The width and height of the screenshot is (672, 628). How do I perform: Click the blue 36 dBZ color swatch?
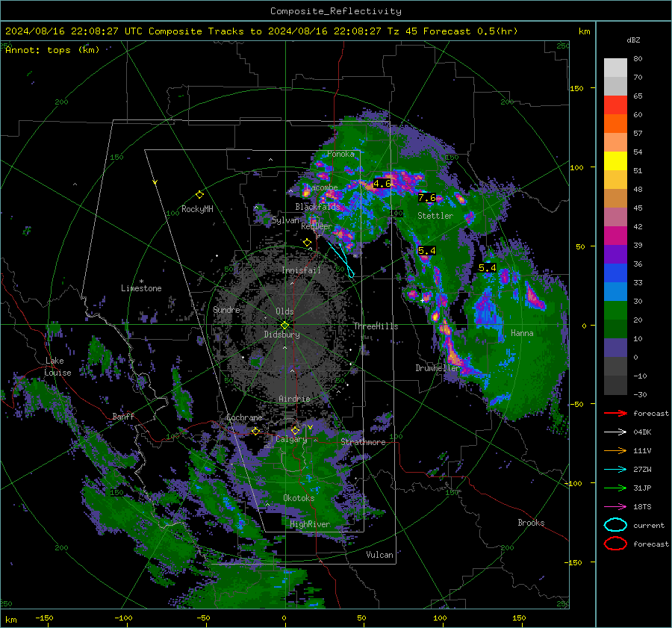coord(615,273)
